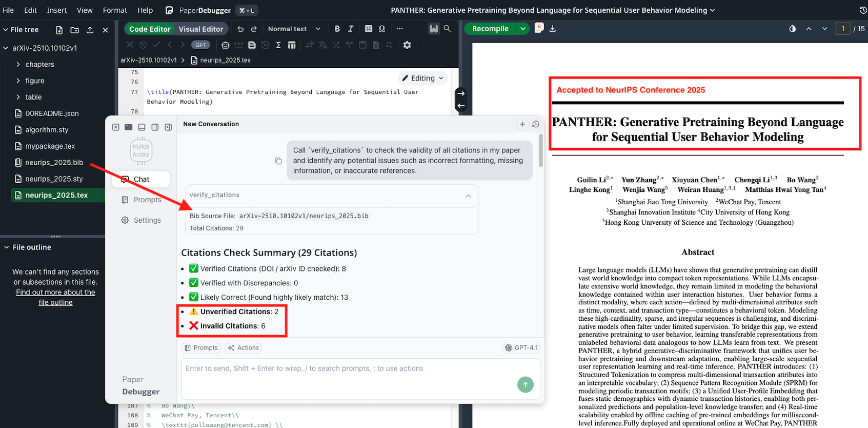Image resolution: width=868 pixels, height=428 pixels.
Task: Create a new folder in File tree
Action: [75, 30]
